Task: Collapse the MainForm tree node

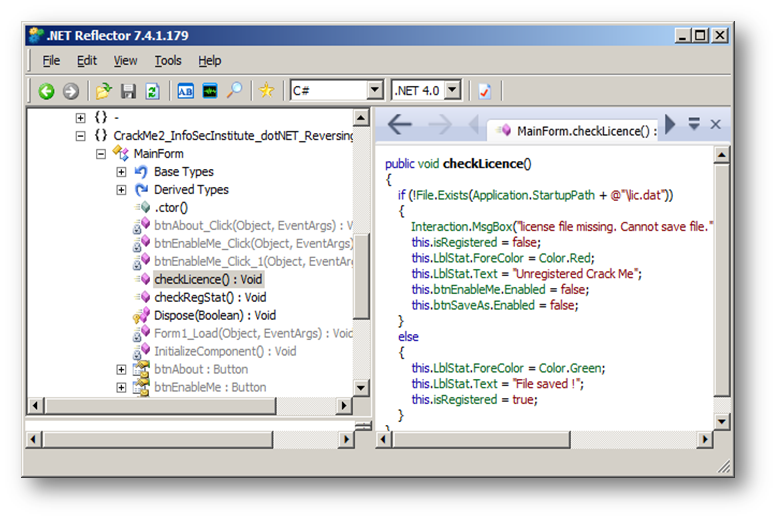Action: [102, 154]
